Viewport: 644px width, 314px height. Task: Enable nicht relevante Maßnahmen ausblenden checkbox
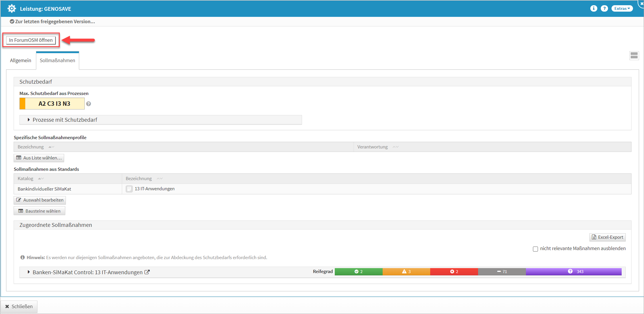point(535,249)
